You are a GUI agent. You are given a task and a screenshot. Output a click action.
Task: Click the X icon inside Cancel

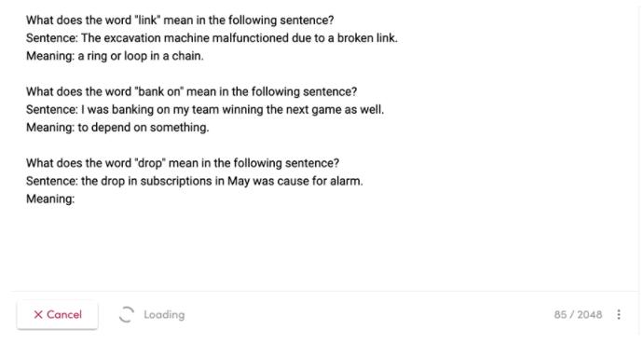pyautogui.click(x=38, y=315)
